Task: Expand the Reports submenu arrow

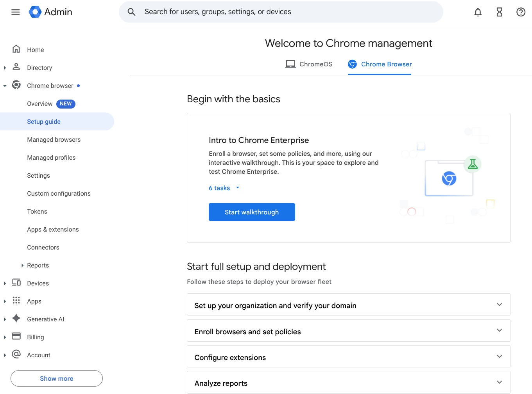Action: 22,266
